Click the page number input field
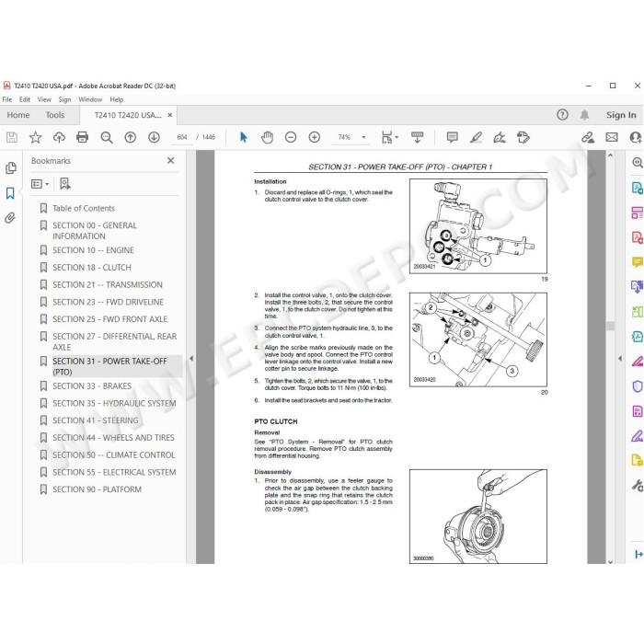 [181, 137]
